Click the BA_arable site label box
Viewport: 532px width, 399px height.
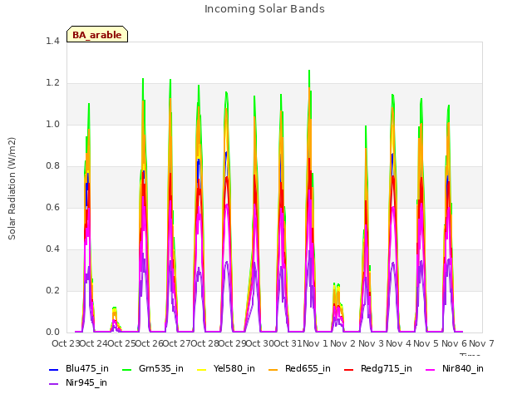(x=97, y=34)
